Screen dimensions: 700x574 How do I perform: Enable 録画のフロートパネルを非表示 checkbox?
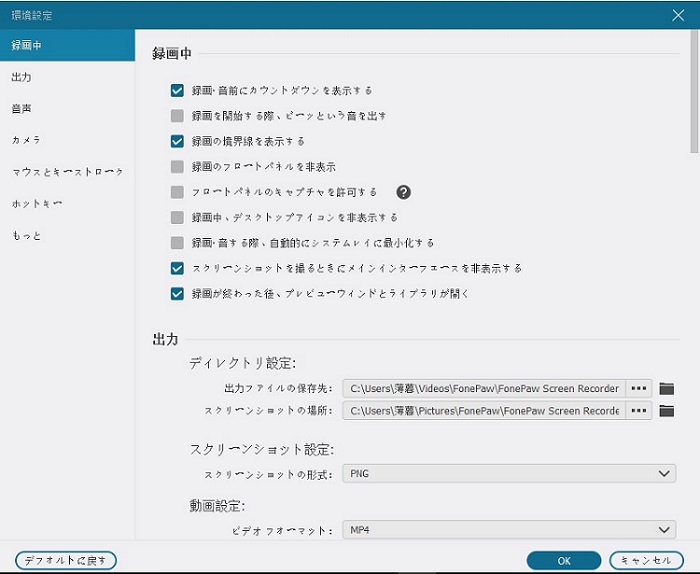click(x=177, y=167)
